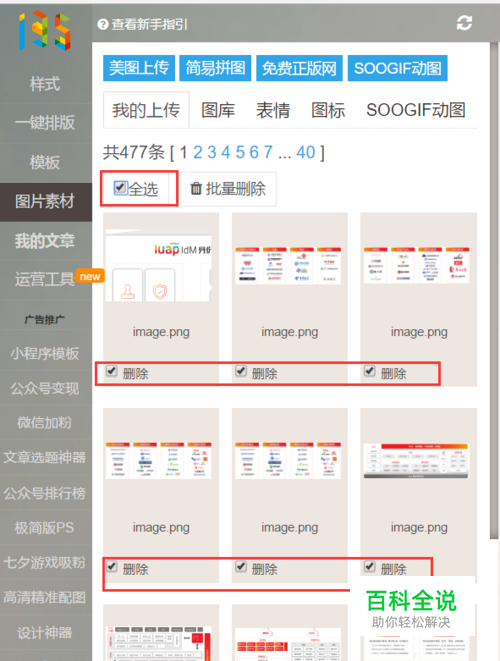
Task: Select the iuap IdM image thumbnail
Action: (x=159, y=266)
